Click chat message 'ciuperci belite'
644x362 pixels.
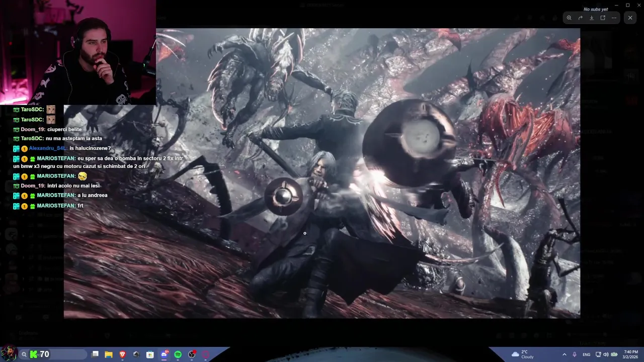point(64,129)
